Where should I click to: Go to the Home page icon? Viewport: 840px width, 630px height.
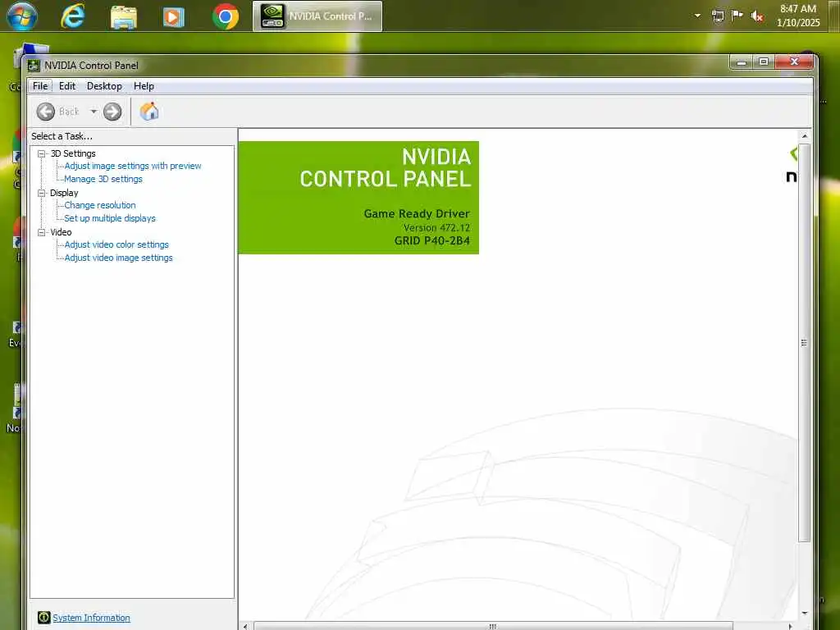click(x=149, y=112)
